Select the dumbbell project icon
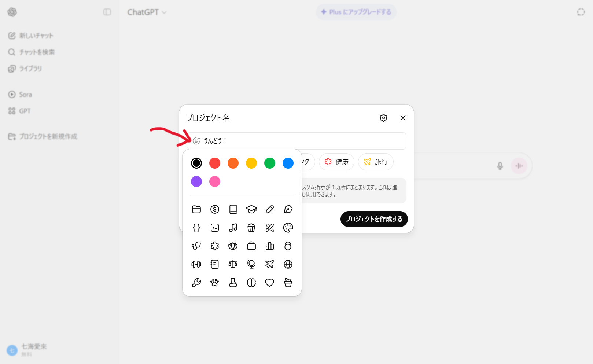 (x=196, y=264)
